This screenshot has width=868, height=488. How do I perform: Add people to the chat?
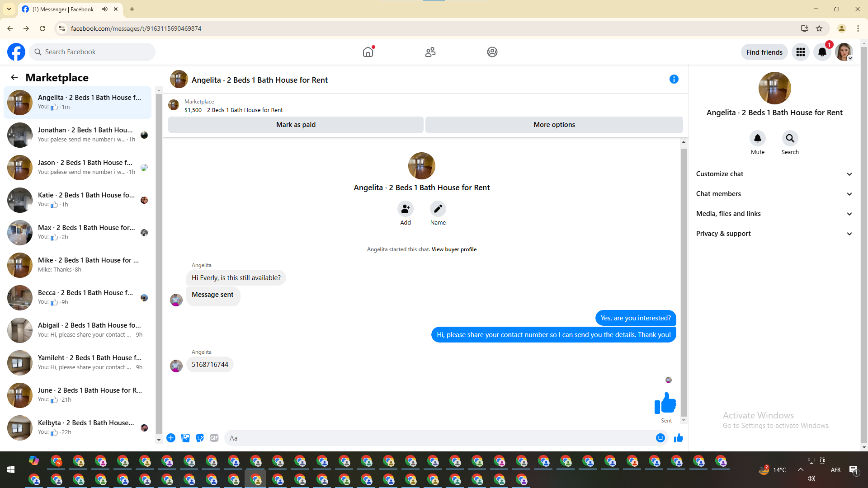pos(406,209)
